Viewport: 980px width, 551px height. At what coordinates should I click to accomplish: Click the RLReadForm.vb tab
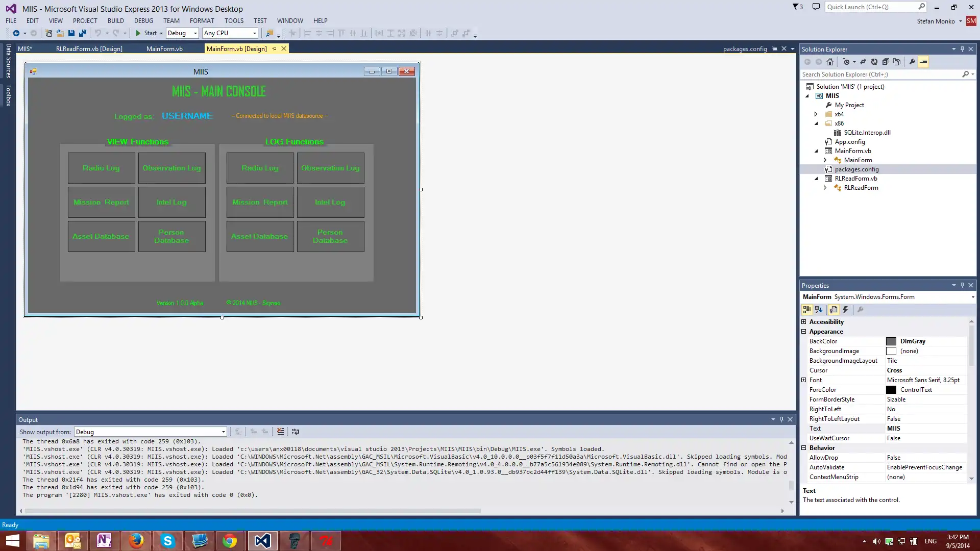pyautogui.click(x=89, y=48)
